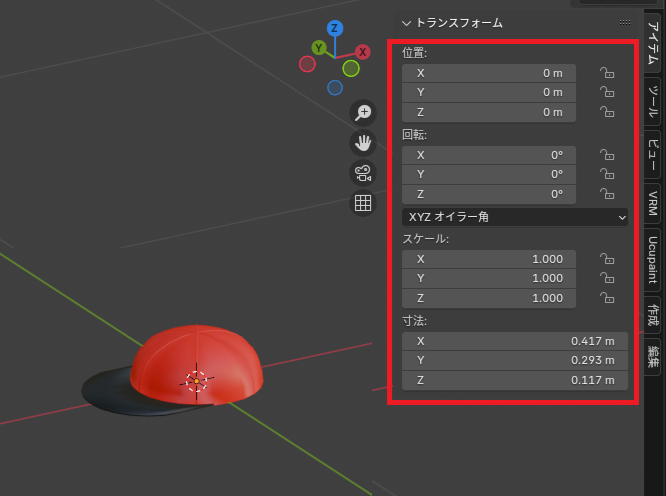Viewport: 666px width, 496px height.
Task: Lock the rotation Y value
Action: 607,174
